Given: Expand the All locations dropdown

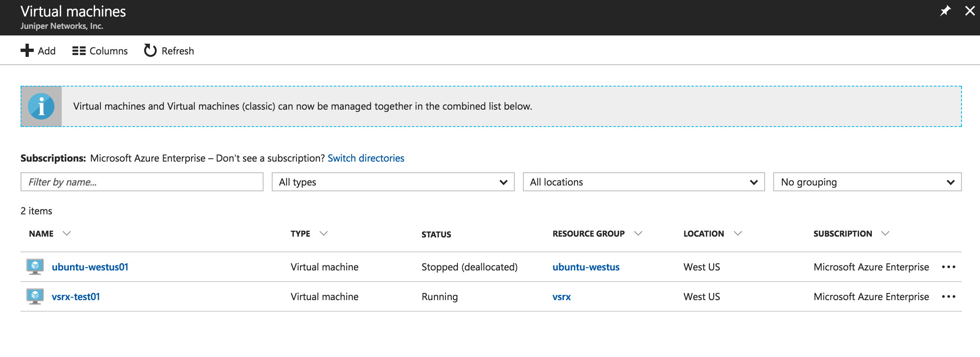Looking at the screenshot, I should coord(644,182).
